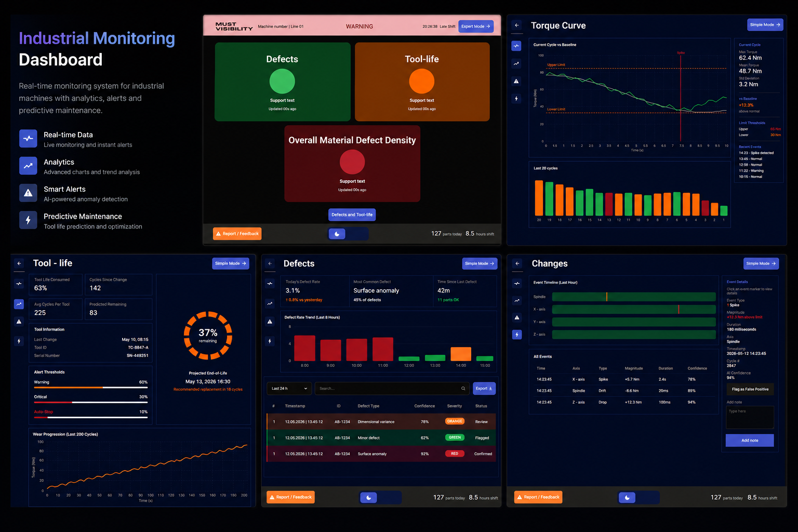
Task: Select the red marker on X - axis timeline
Action: 679,309
